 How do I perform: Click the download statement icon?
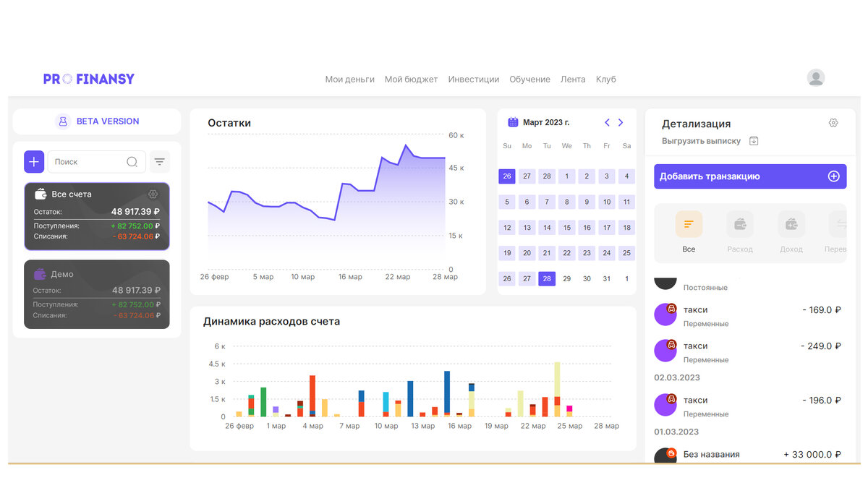pyautogui.click(x=754, y=141)
